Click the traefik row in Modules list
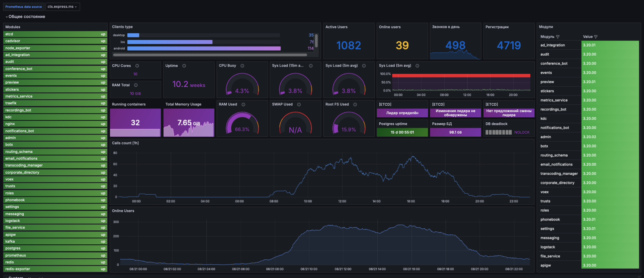This screenshot has height=278, width=644. pos(55,103)
